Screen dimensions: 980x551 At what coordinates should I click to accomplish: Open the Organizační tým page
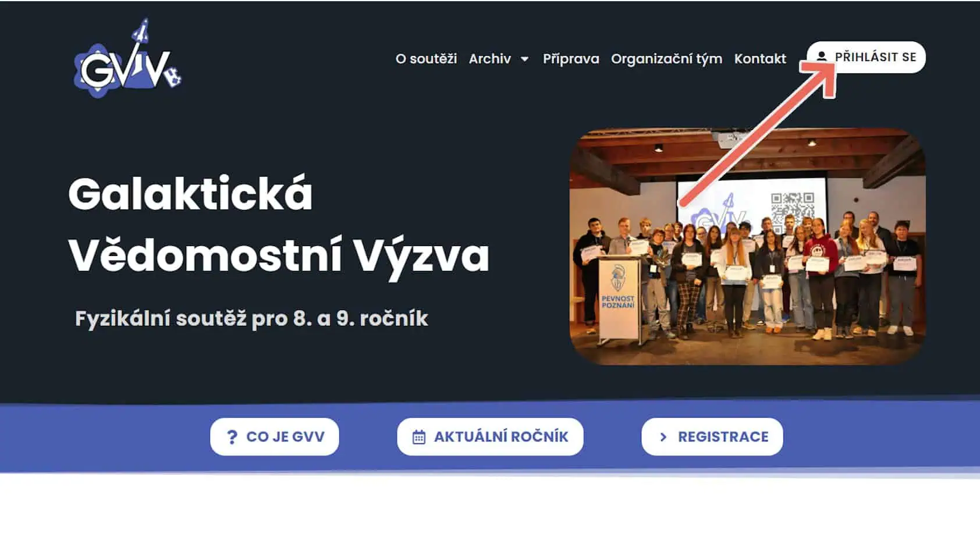(666, 59)
